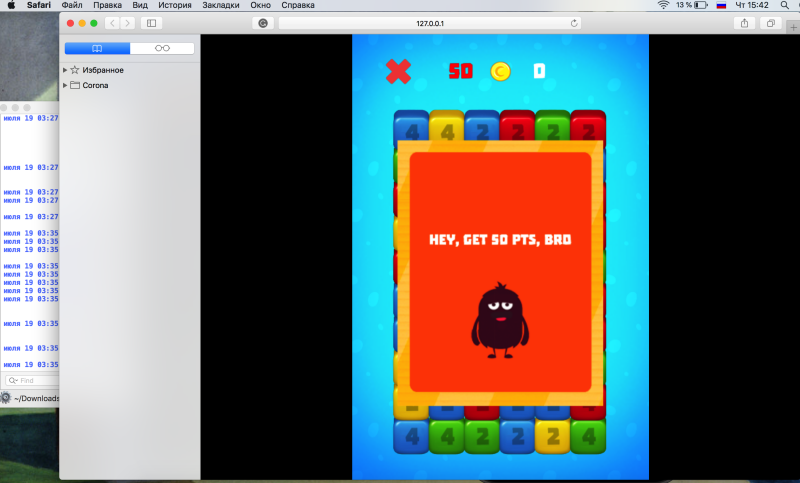The height and width of the screenshot is (483, 800).
Task: Click the blue 4 block in bottom row
Action: (x=411, y=437)
